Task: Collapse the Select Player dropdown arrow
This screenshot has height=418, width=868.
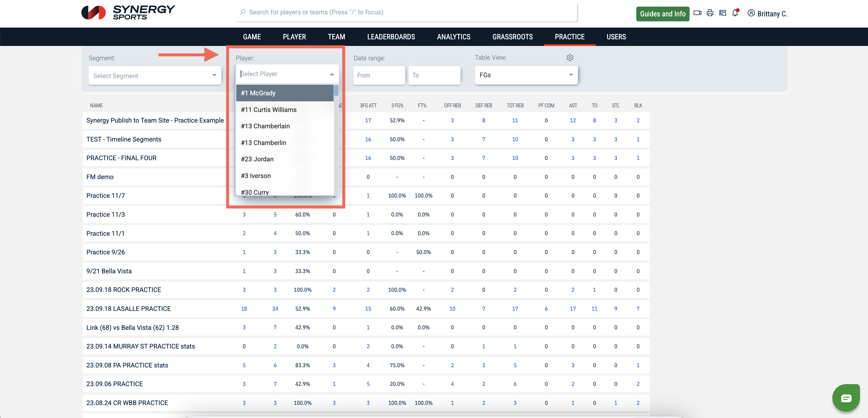Action: tap(332, 74)
